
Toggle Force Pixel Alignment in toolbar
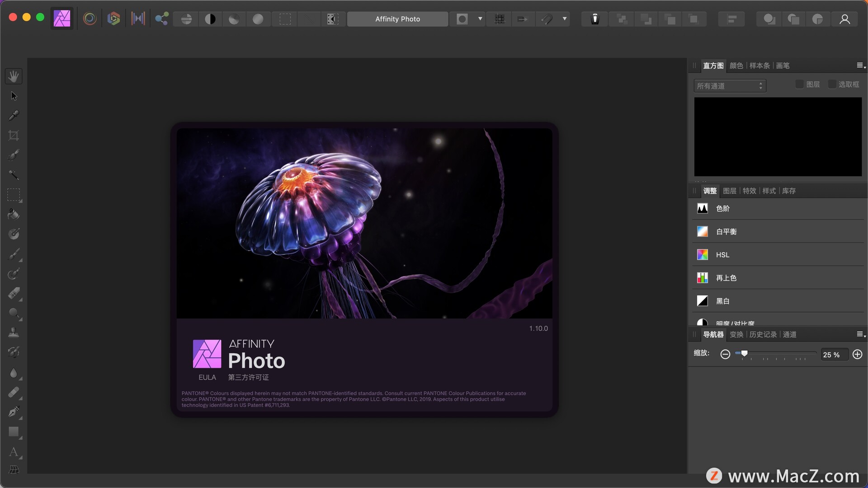click(523, 19)
